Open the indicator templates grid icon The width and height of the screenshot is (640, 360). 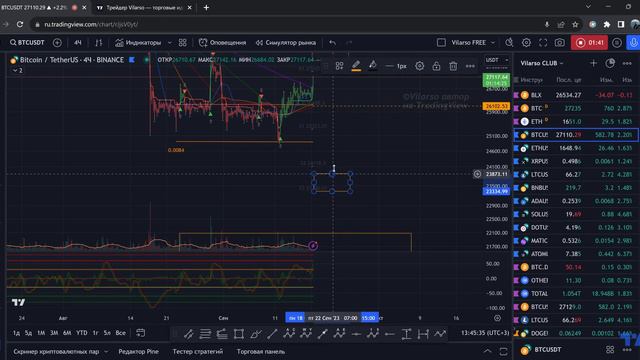182,42
